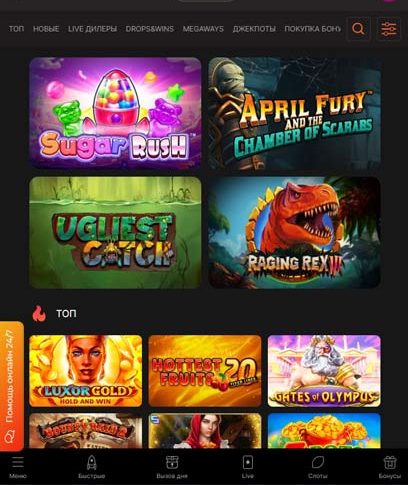Open the Ugliest Catch game tile
This screenshot has width=408, height=485.
coord(115,232)
